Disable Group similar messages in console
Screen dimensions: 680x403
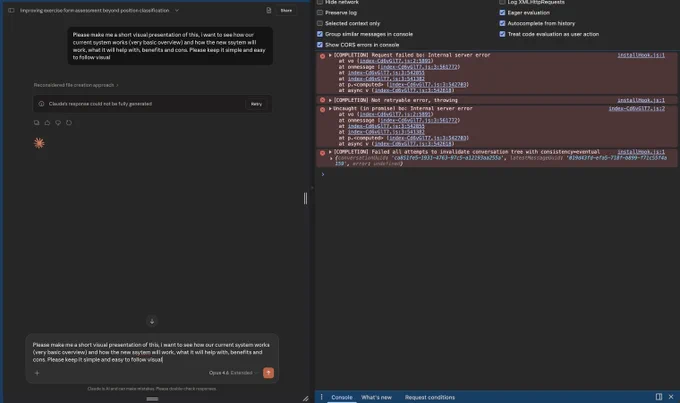click(320, 34)
